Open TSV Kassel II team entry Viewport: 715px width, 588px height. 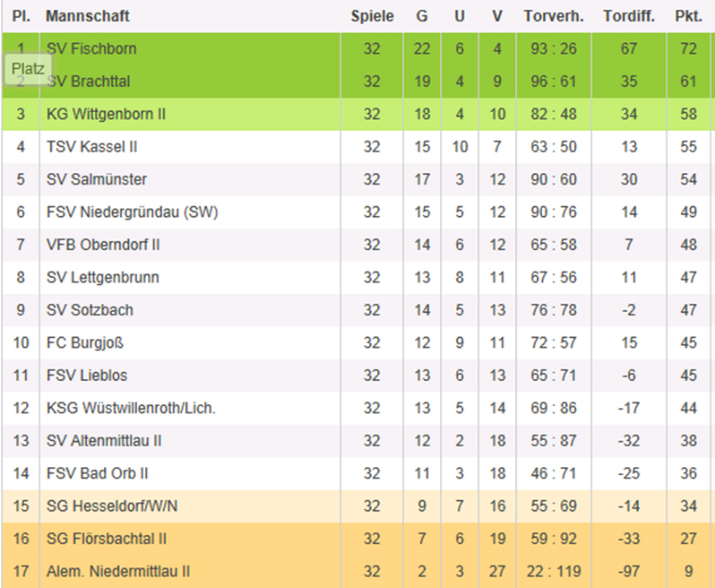coord(91,147)
